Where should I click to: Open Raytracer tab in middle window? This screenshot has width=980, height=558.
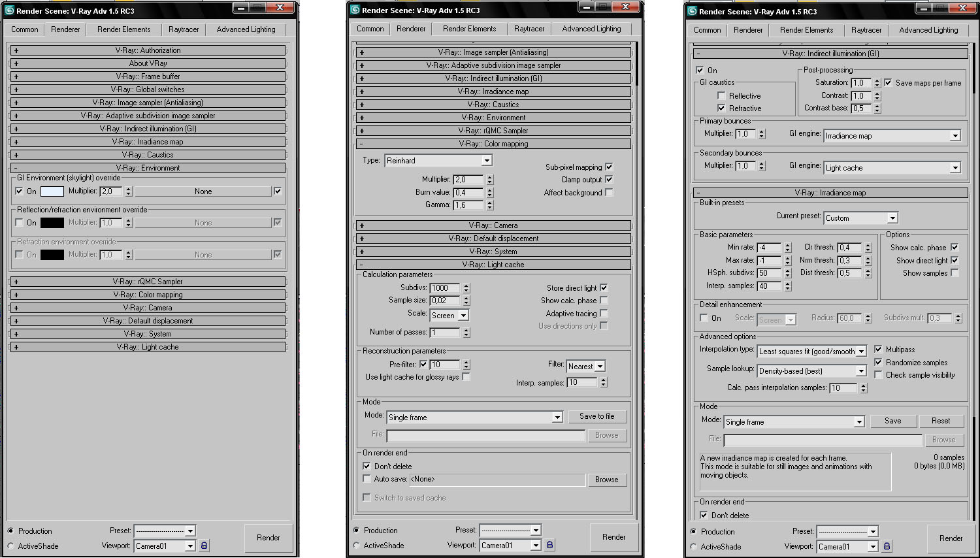pyautogui.click(x=529, y=29)
